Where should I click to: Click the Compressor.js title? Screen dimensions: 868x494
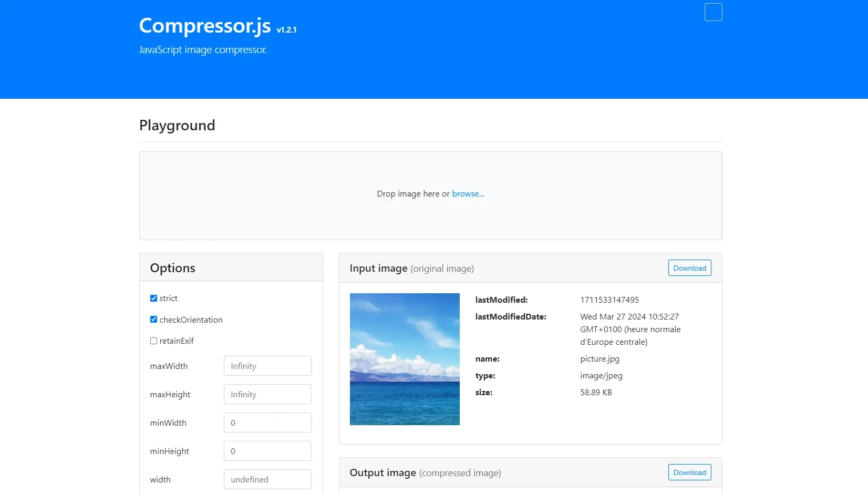[x=205, y=25]
